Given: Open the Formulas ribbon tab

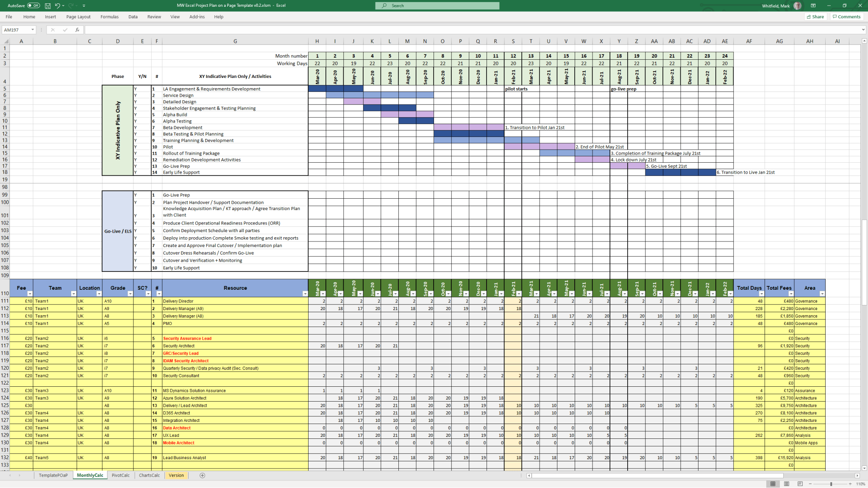Looking at the screenshot, I should coord(109,17).
